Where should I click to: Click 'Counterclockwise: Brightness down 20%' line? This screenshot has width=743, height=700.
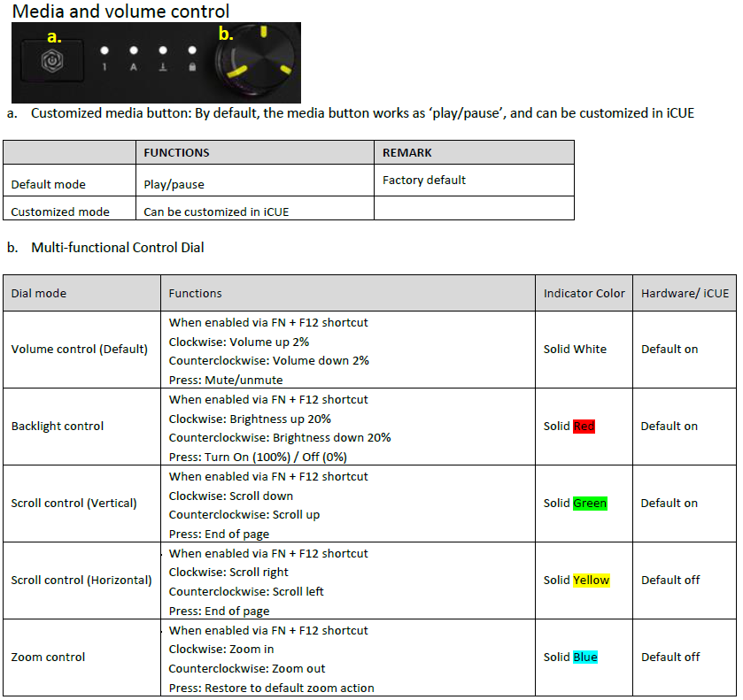pyautogui.click(x=280, y=438)
